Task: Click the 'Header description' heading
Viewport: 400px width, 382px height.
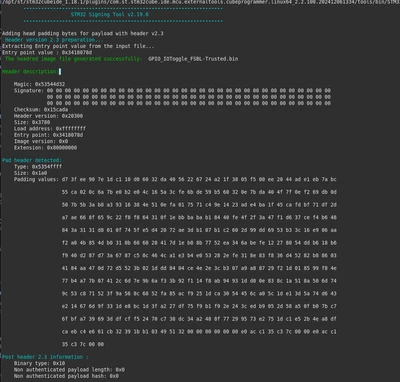Action: (x=30, y=71)
